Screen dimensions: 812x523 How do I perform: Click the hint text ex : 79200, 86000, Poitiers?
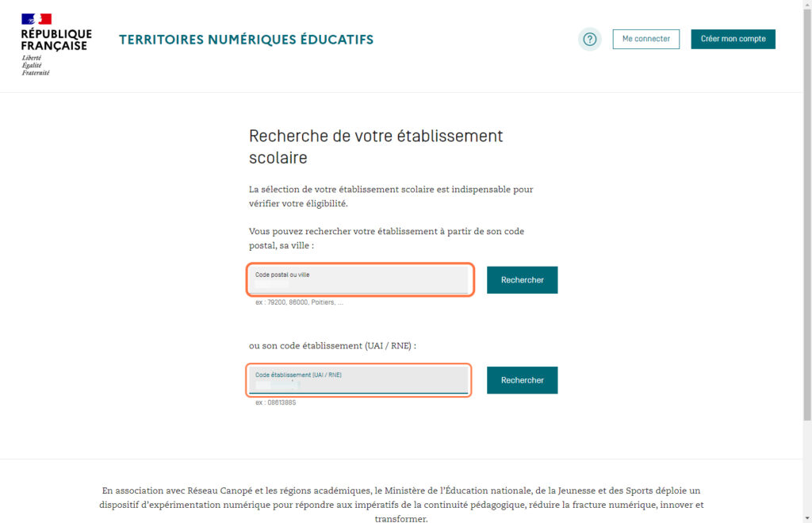tap(299, 302)
